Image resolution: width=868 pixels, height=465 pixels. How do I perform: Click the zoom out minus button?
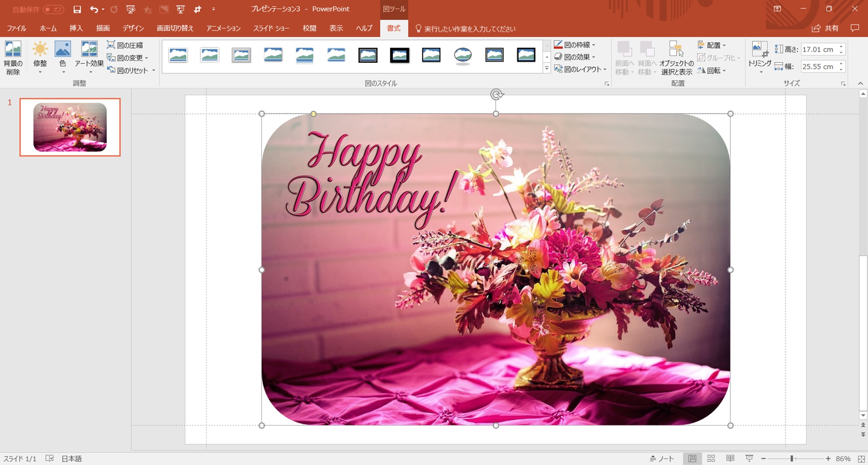(x=764, y=458)
